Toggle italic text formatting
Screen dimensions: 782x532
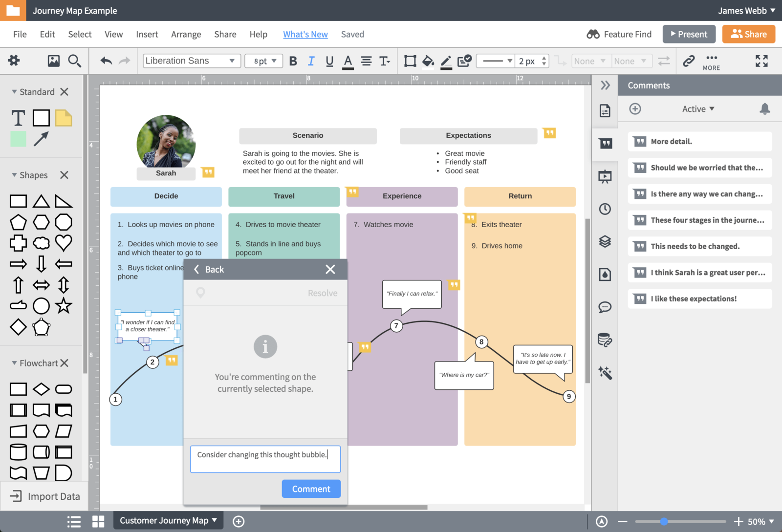(x=311, y=61)
